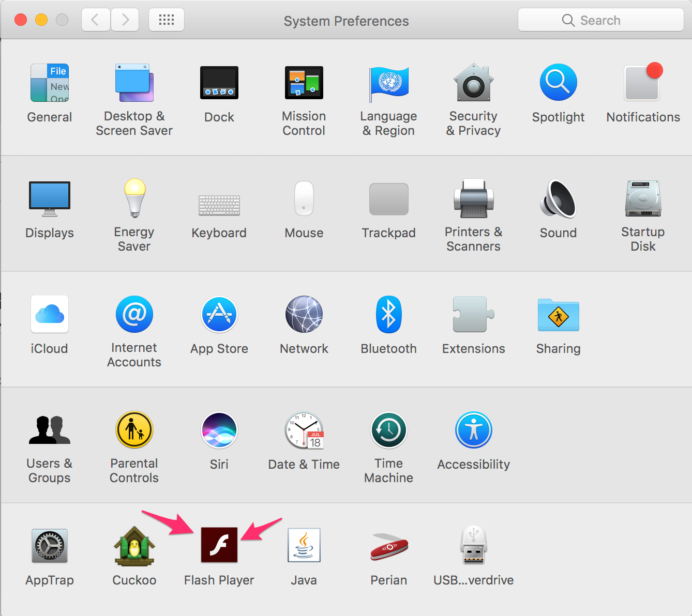
Task: Close the System Preferences window
Action: coord(21,20)
